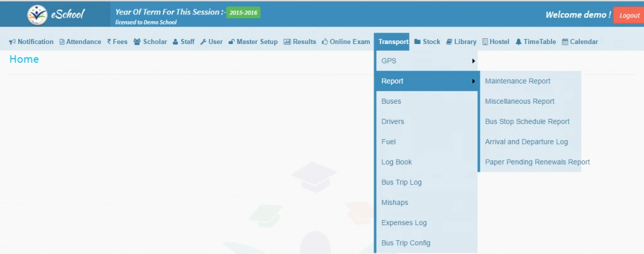Select Maintenance Report from submenu
The height and width of the screenshot is (254, 644).
[x=518, y=81]
